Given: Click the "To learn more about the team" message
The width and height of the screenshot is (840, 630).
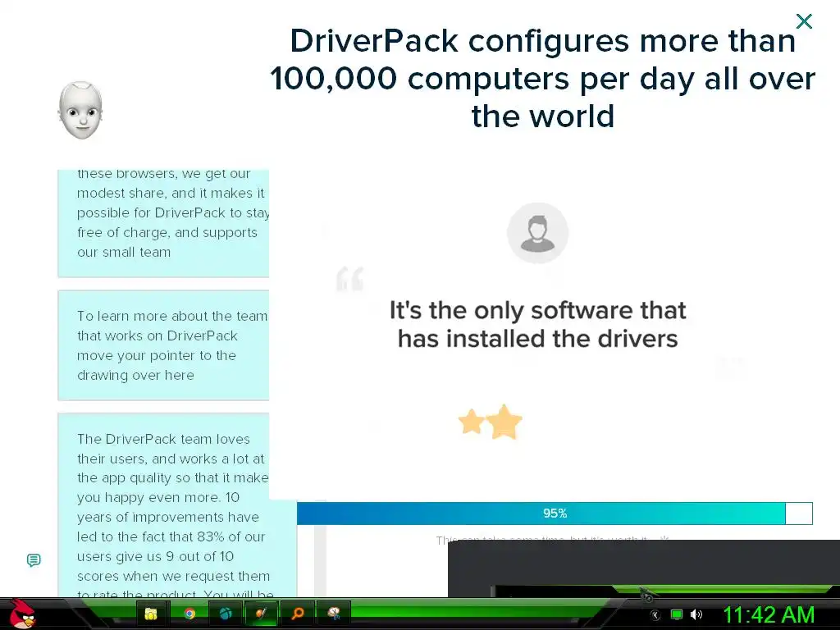Looking at the screenshot, I should (x=163, y=345).
